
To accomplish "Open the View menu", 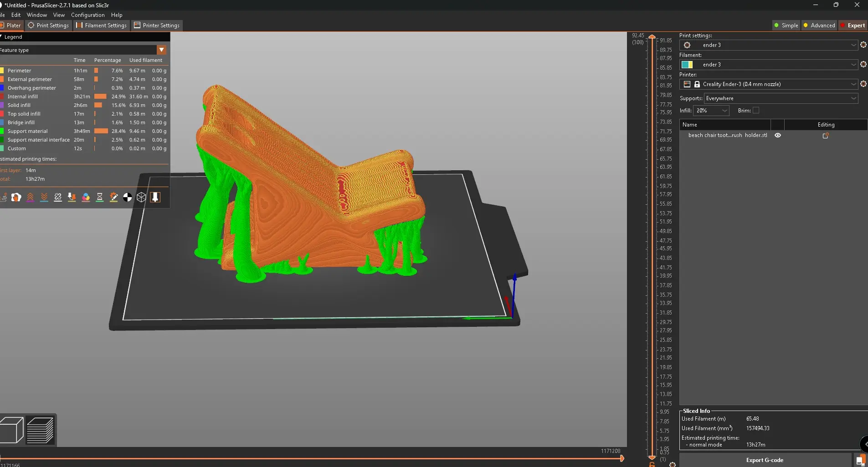I will coord(59,15).
